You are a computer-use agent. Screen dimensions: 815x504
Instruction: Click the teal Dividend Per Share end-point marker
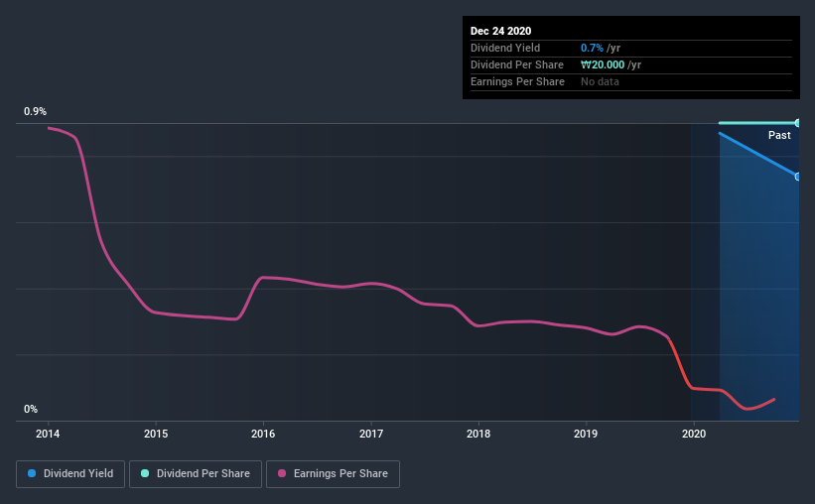coord(797,123)
